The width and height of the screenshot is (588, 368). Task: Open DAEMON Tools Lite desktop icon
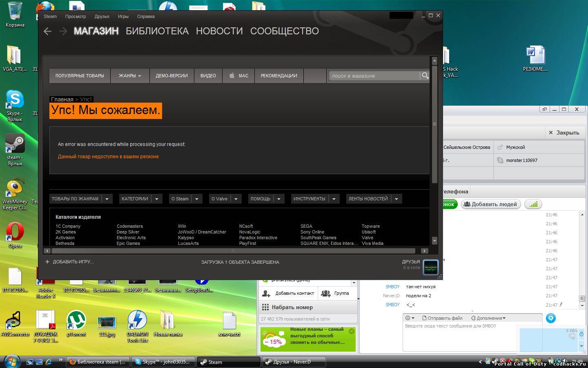[137, 326]
